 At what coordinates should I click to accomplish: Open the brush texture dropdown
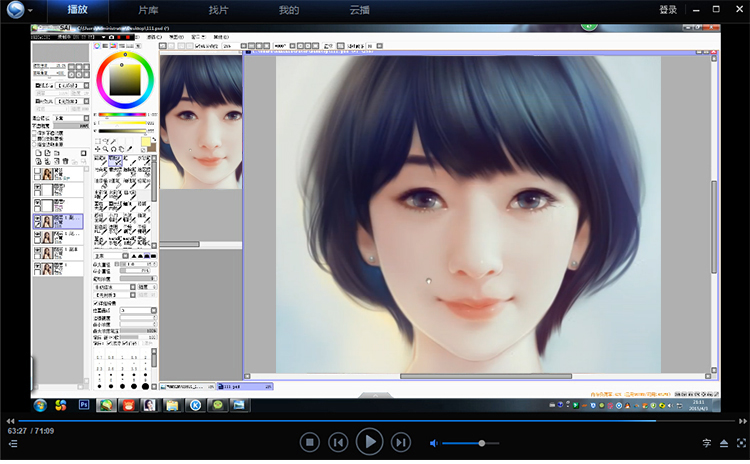tap(115, 295)
